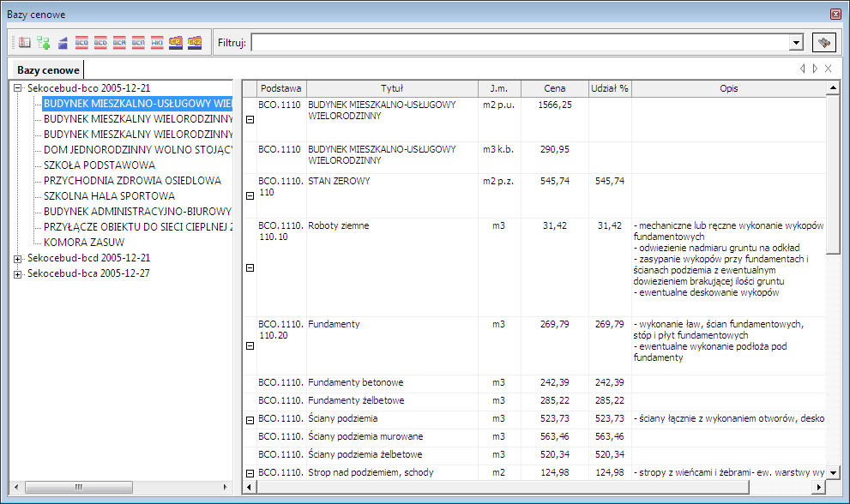This screenshot has height=504, width=850.
Task: Click the Fundamenty betonowe title cell
Action: pyautogui.click(x=392, y=382)
